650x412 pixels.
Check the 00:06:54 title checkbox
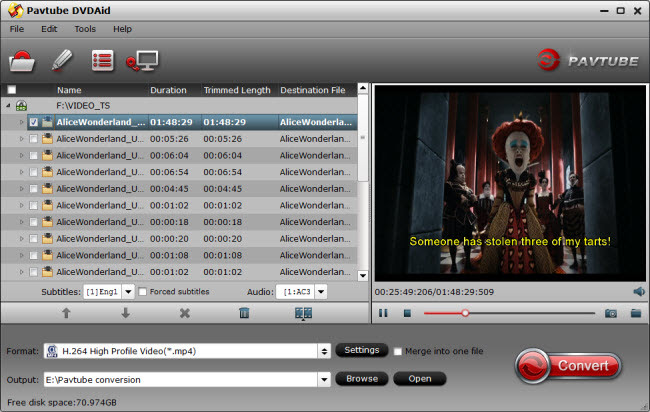pyautogui.click(x=34, y=172)
